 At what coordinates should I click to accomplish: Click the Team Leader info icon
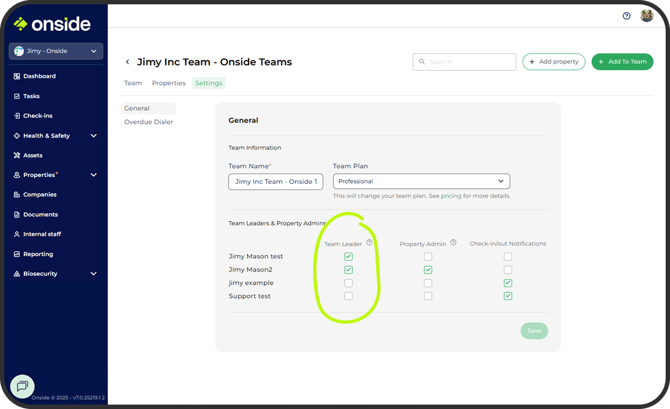369,242
